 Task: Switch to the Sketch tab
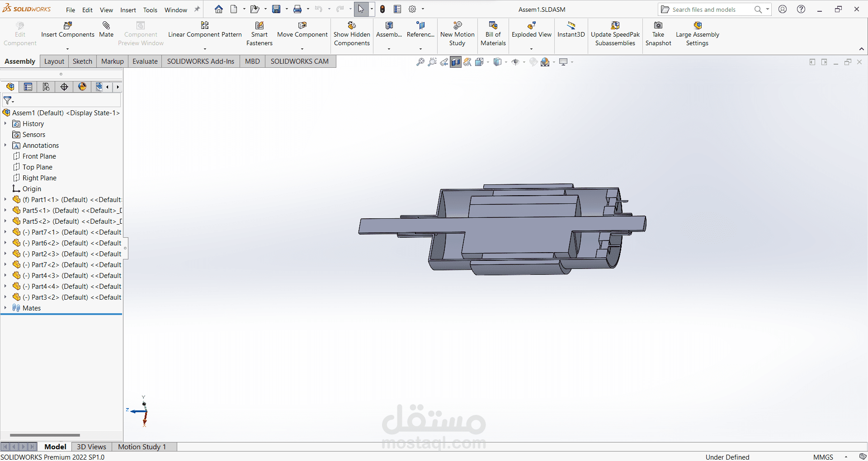pyautogui.click(x=82, y=61)
